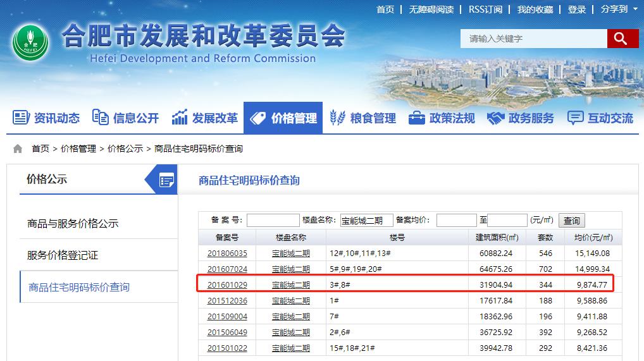Click the 均价(元/㎡) column header
This screenshot has width=644, height=361.
(x=593, y=237)
